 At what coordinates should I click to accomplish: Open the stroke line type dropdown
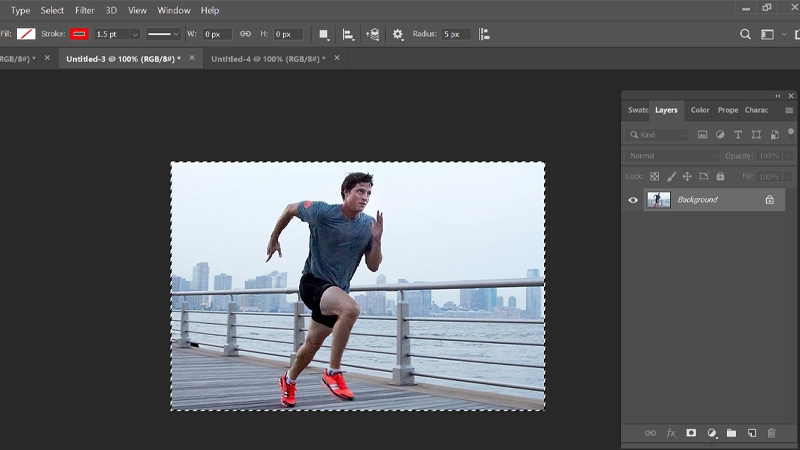tap(163, 34)
